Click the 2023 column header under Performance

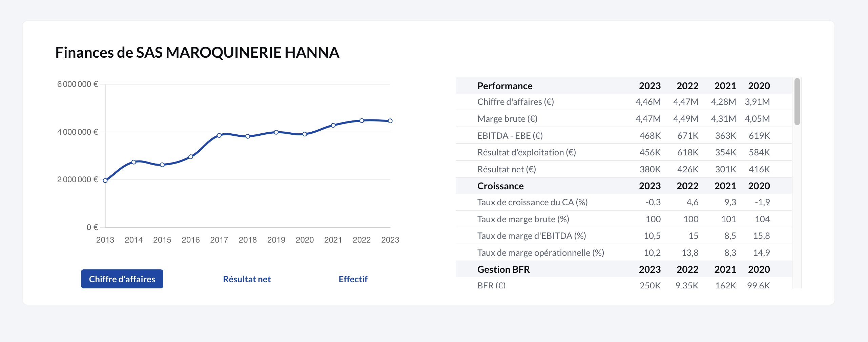pyautogui.click(x=649, y=86)
